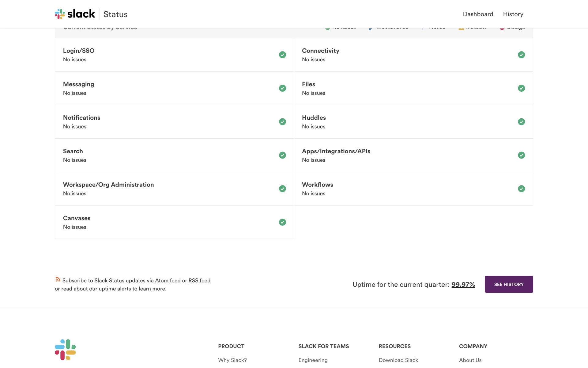This screenshot has width=588, height=368.
Task: Open Download Slack footer link
Action: coord(398,360)
